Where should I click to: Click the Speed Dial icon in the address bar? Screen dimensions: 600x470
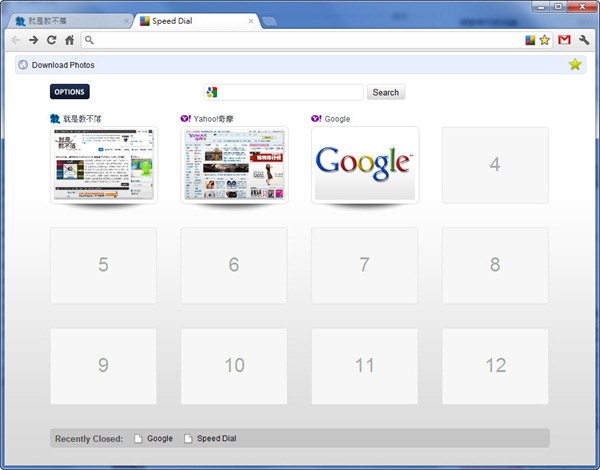530,40
